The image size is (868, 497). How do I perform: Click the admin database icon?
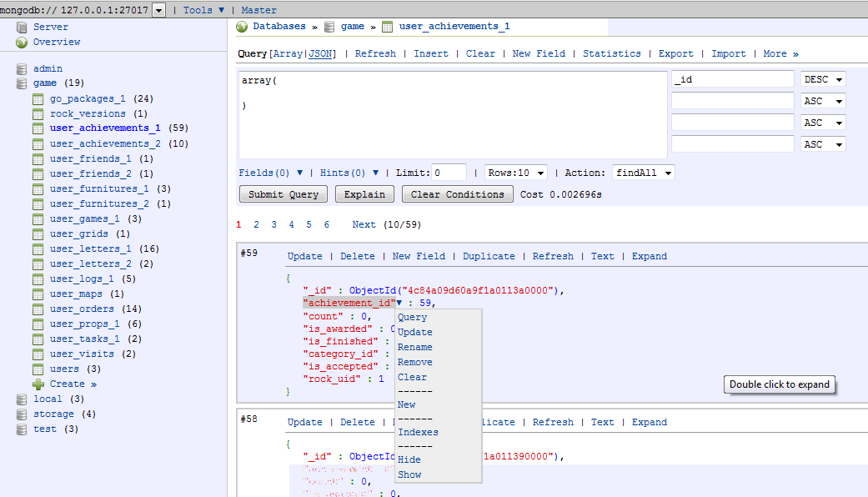tap(22, 69)
